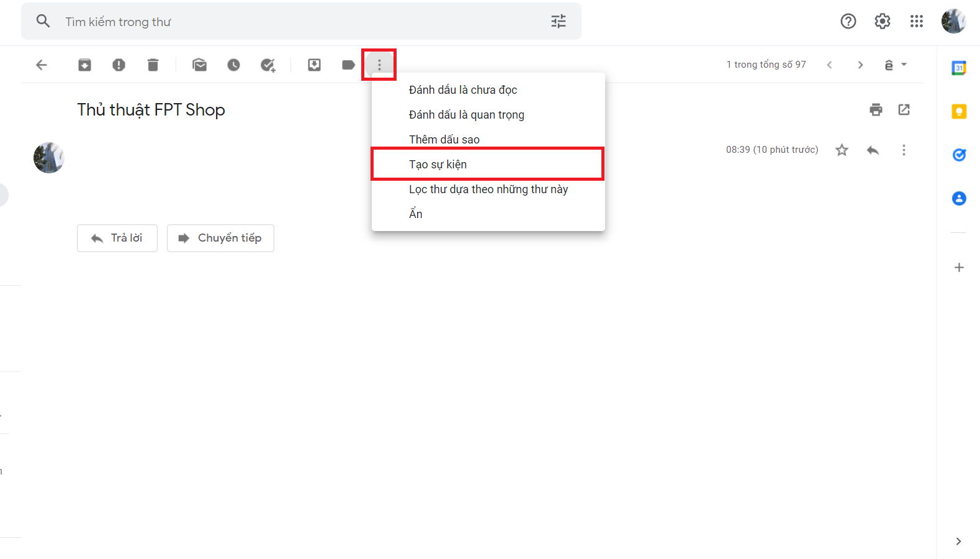Image resolution: width=980 pixels, height=559 pixels.
Task: Hide the side panel chevron
Action: [958, 542]
